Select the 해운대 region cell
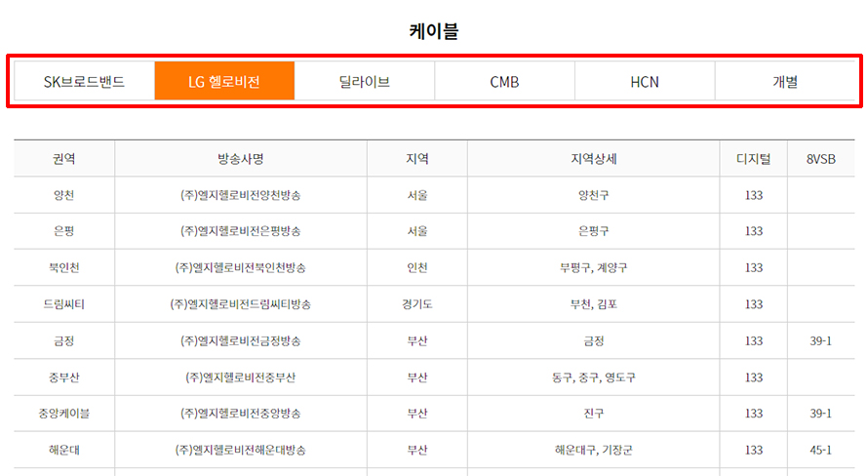This screenshot has height=476, width=868. click(x=64, y=450)
